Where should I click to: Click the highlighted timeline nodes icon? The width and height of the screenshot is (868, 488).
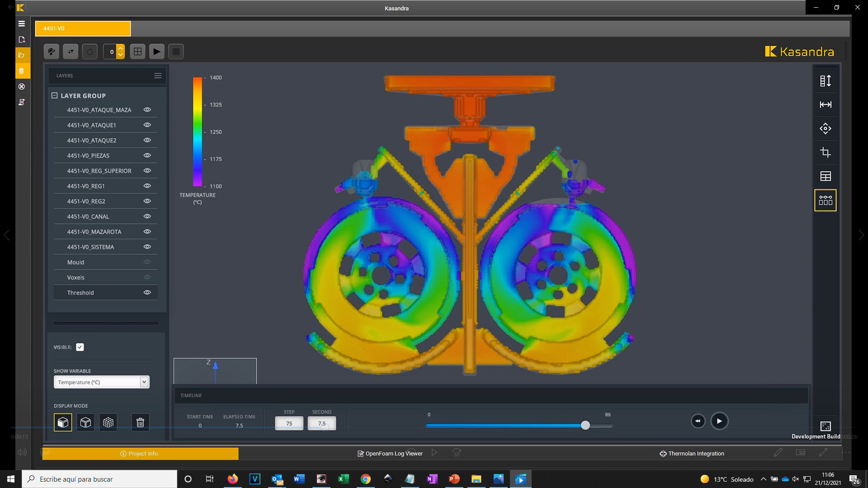click(x=825, y=200)
